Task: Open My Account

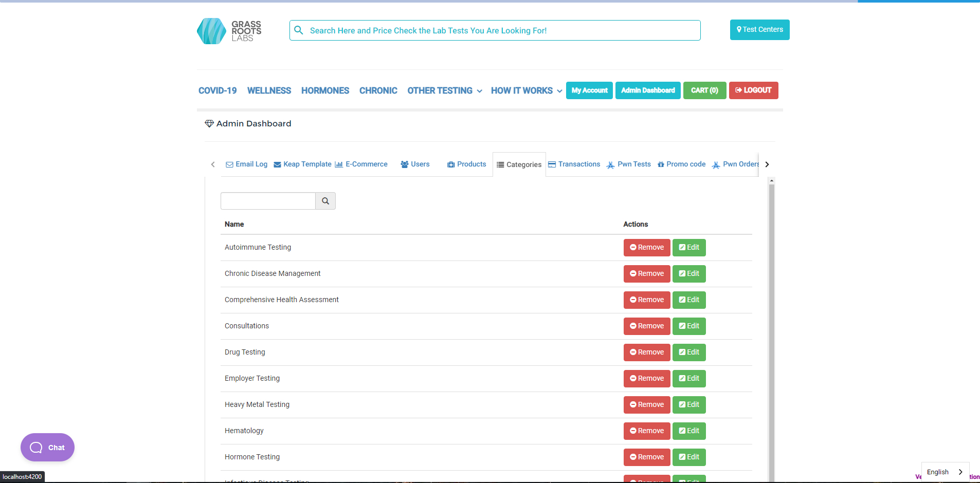Action: 589,90
